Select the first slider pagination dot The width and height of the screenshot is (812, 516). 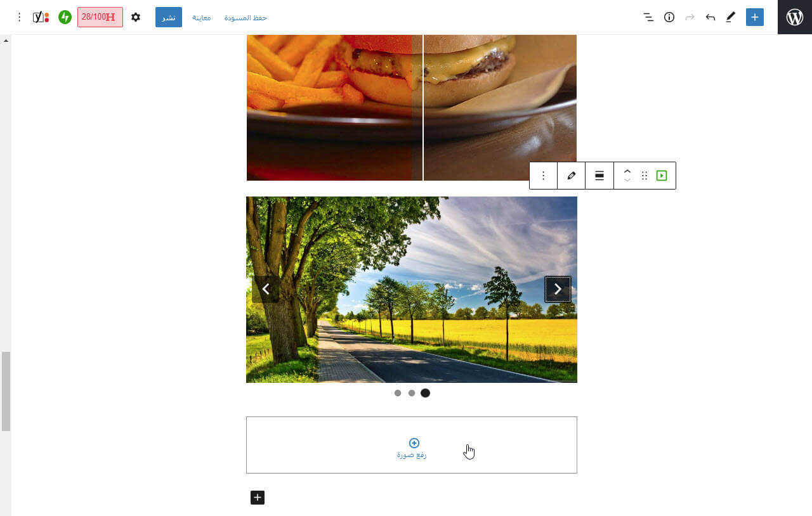[x=398, y=393]
